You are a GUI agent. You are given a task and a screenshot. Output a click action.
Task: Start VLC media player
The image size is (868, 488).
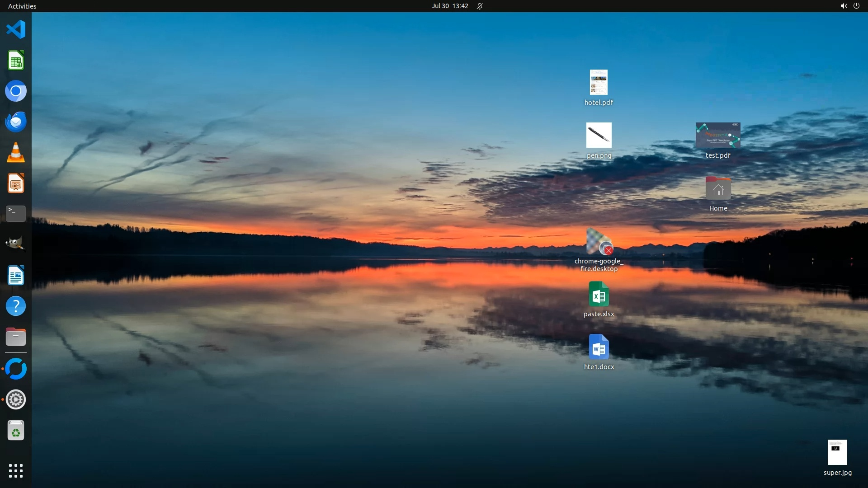(16, 153)
